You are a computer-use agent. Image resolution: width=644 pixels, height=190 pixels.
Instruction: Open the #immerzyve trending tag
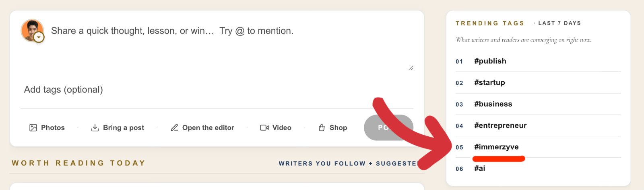[496, 147]
